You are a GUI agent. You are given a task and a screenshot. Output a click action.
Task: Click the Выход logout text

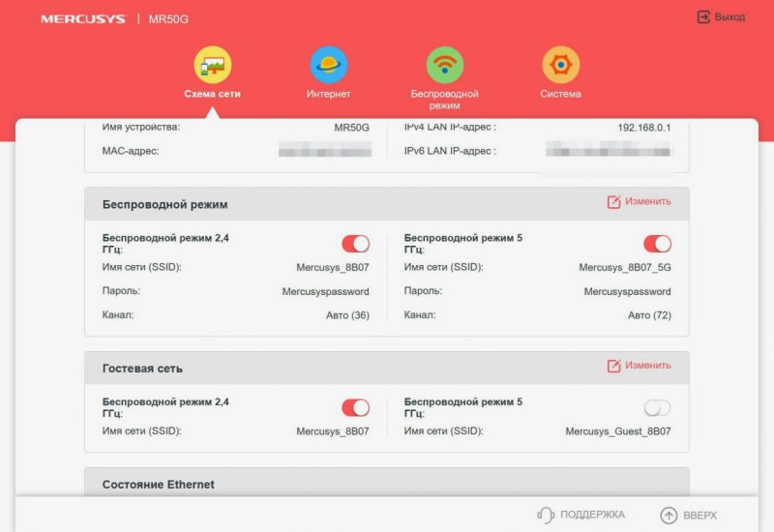coord(729,17)
